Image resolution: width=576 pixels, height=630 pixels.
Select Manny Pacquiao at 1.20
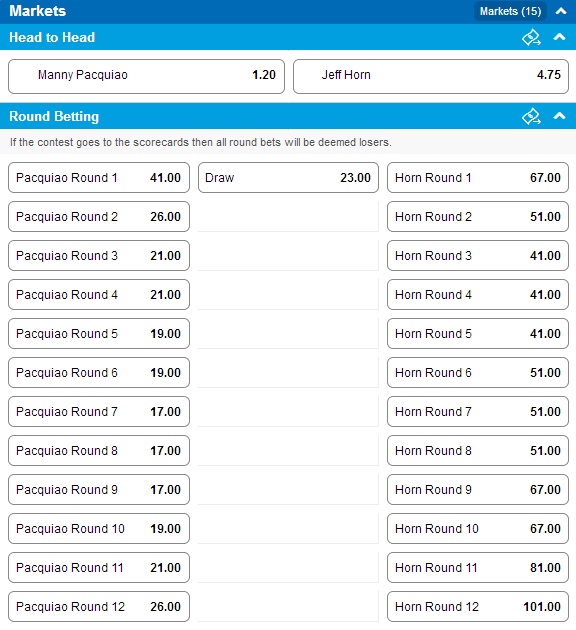click(147, 76)
